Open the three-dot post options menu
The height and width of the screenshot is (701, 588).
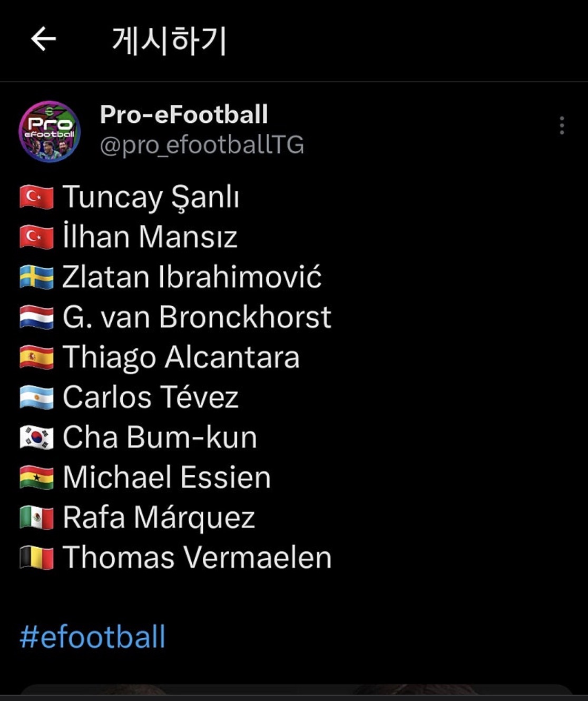562,125
